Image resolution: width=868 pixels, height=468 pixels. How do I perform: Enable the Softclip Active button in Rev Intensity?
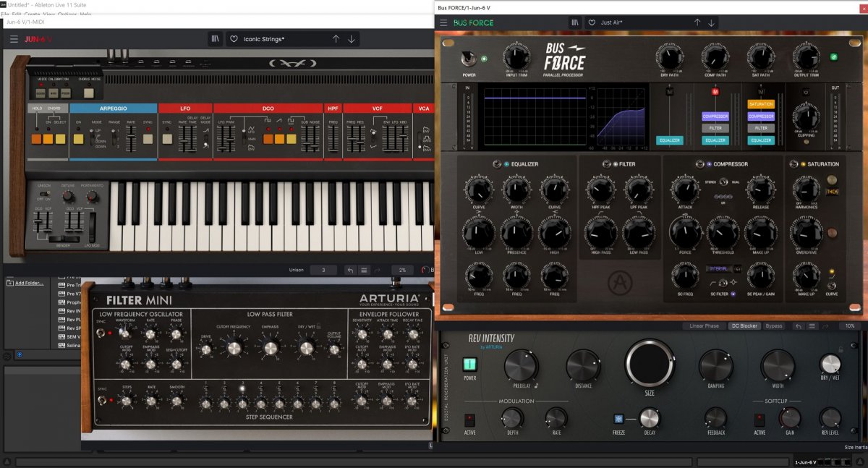(x=759, y=419)
